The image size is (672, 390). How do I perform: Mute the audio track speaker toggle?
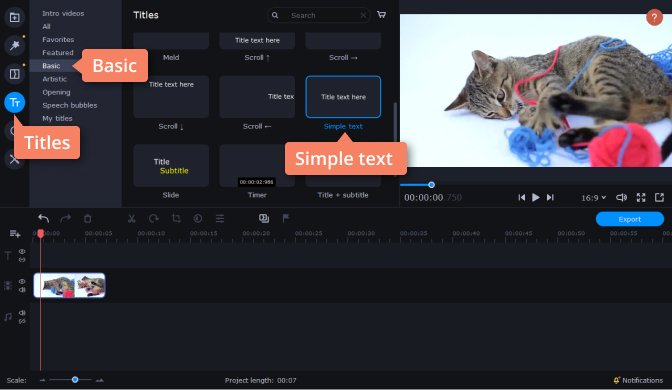coord(22,313)
